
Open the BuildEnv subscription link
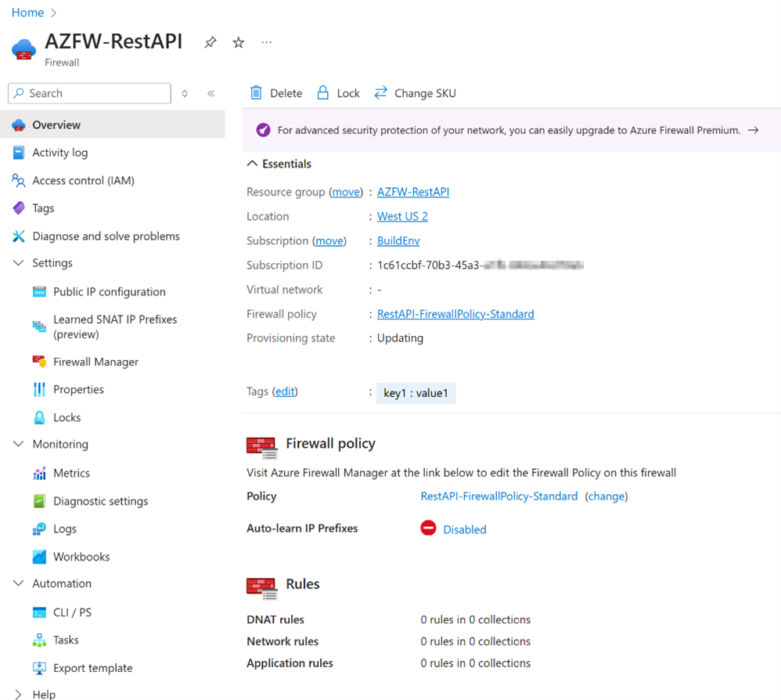(398, 240)
